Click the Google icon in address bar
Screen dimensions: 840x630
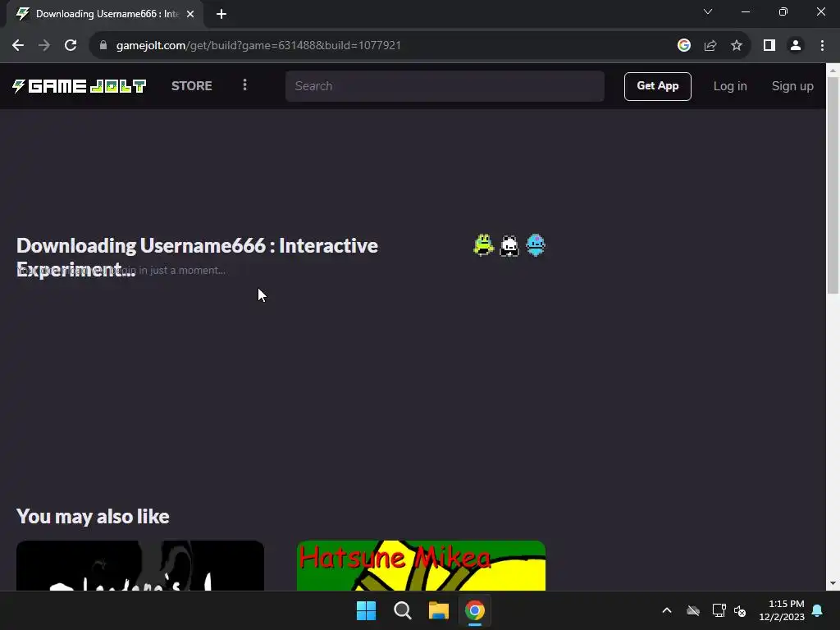click(x=683, y=46)
